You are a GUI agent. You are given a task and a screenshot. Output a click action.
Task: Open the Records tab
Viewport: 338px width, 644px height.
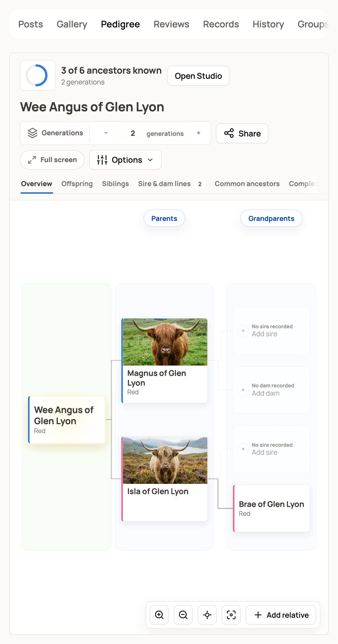point(221,24)
